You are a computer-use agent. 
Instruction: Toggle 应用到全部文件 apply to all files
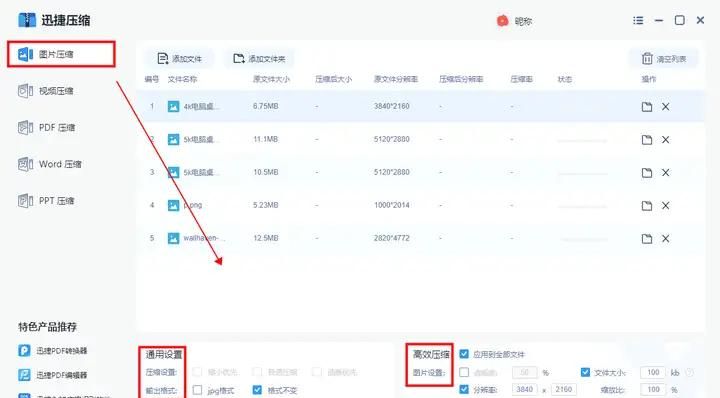464,354
